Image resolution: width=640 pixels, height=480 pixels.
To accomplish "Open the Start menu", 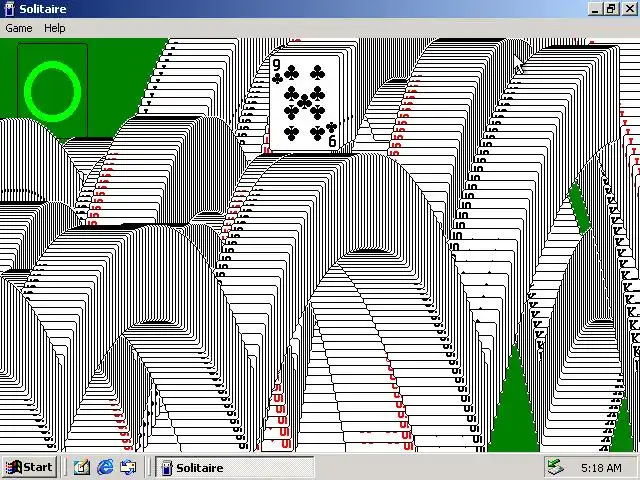I will [x=29, y=467].
